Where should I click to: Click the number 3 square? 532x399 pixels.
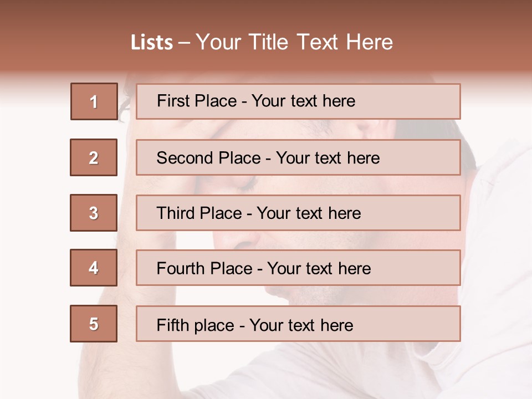coord(94,213)
